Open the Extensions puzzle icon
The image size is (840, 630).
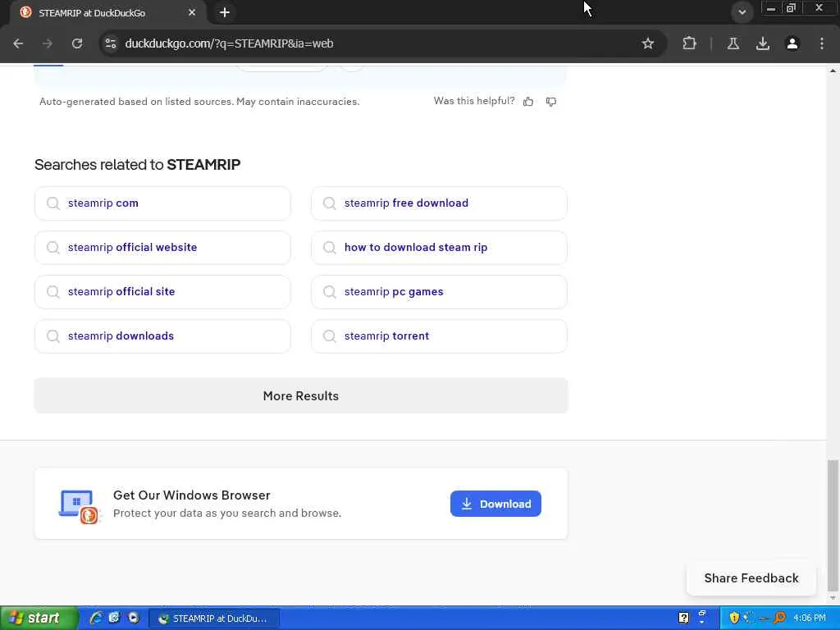point(689,43)
